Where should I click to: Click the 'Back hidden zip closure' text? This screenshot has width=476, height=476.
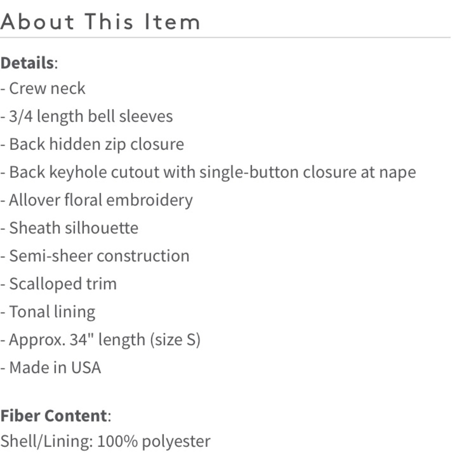(x=96, y=144)
